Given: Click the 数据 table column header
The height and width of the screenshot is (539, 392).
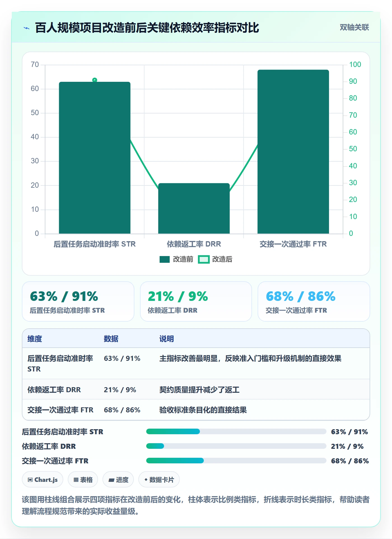Looking at the screenshot, I should [111, 339].
